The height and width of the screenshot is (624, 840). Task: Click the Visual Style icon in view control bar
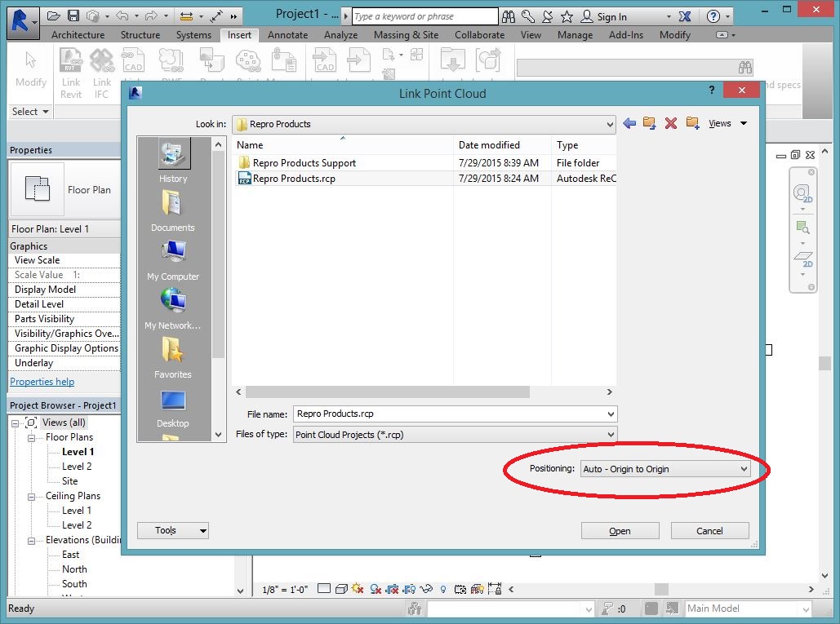pos(341,589)
